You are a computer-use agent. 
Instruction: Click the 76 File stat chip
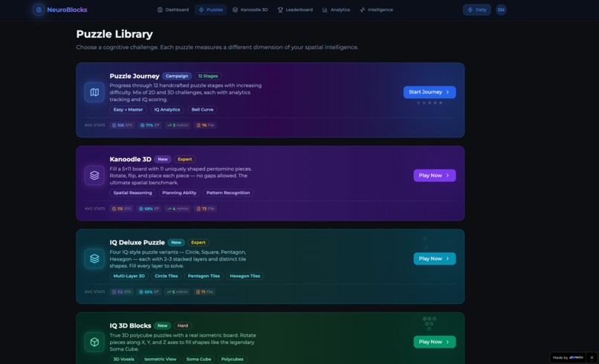205,126
